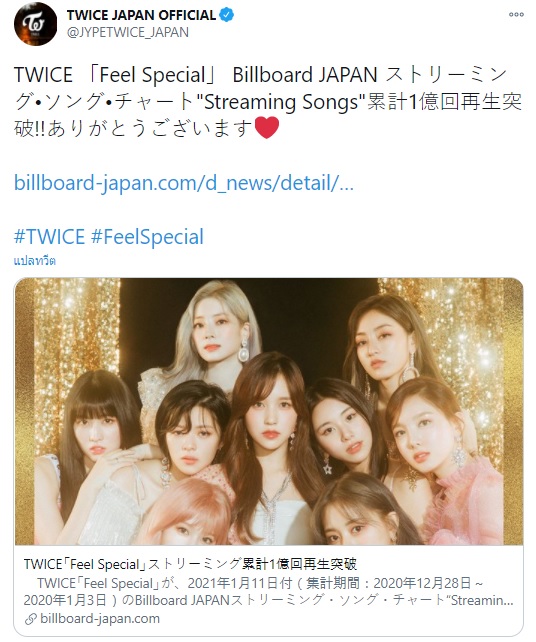Screen dimensions: 536x642
Task: Open the @JYPETWICE_JAPAN handle
Action: (128, 32)
